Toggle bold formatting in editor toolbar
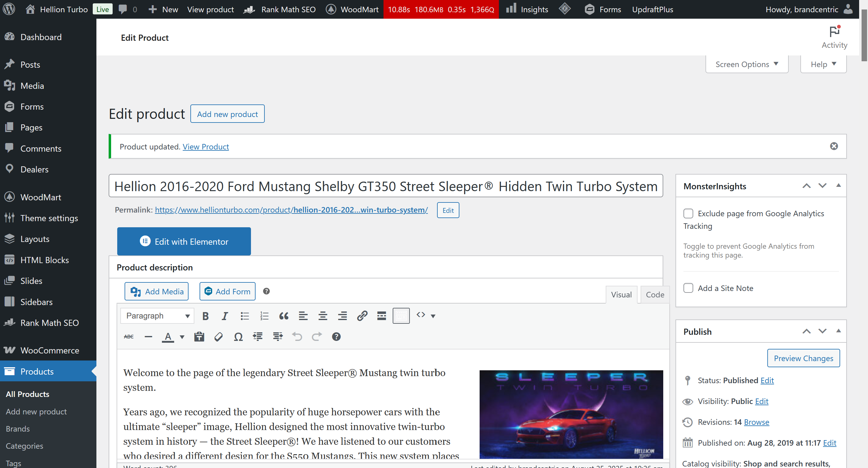 (205, 316)
